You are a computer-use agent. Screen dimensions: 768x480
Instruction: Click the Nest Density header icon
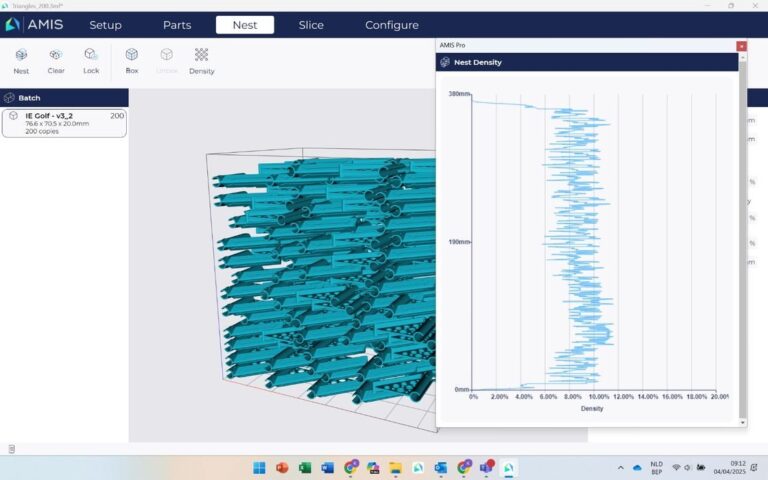[x=445, y=62]
